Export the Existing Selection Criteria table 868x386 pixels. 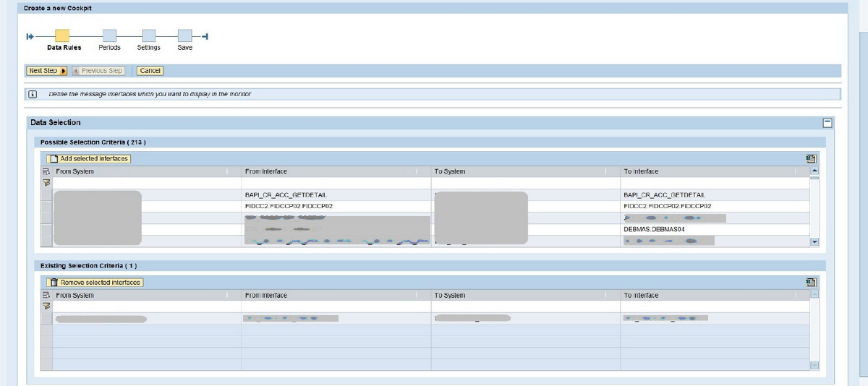[811, 283]
